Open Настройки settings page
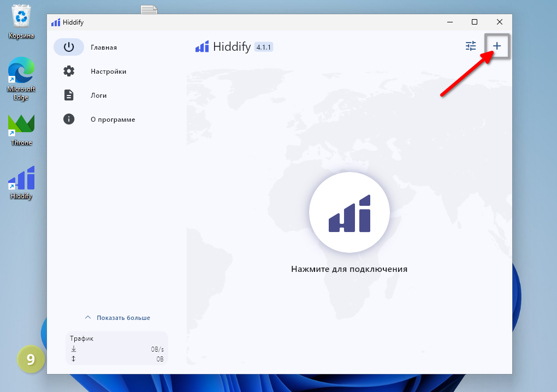This screenshot has width=557, height=392. [x=108, y=72]
